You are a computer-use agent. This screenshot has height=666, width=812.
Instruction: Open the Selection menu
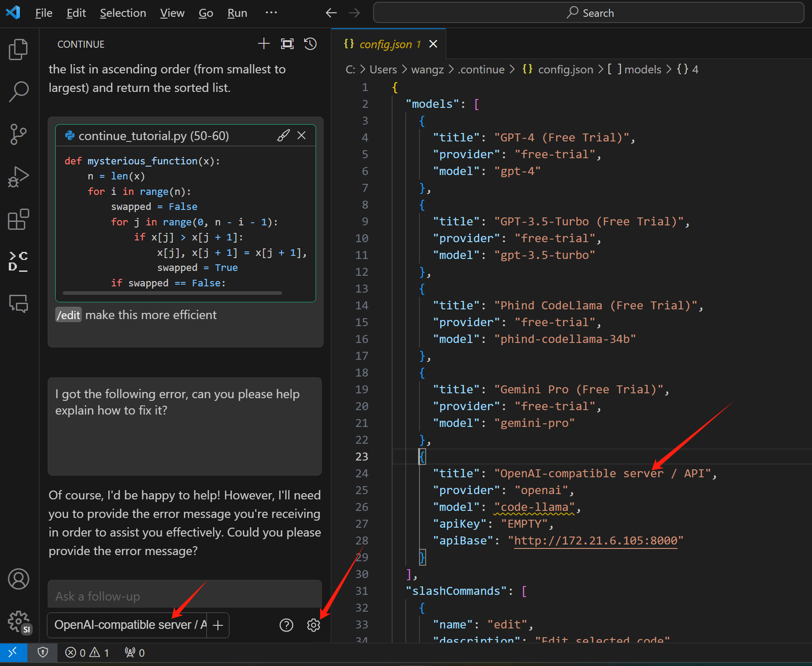123,13
